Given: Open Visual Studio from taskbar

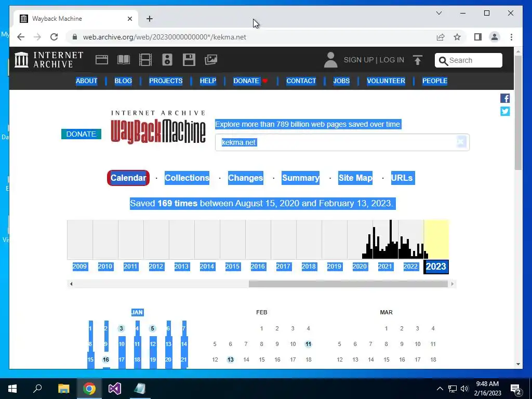Looking at the screenshot, I should [115, 389].
